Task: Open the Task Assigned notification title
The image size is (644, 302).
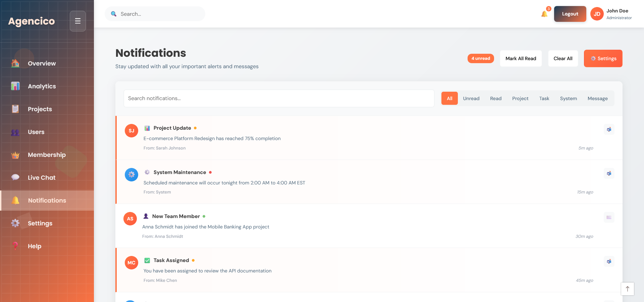Action: pyautogui.click(x=171, y=260)
